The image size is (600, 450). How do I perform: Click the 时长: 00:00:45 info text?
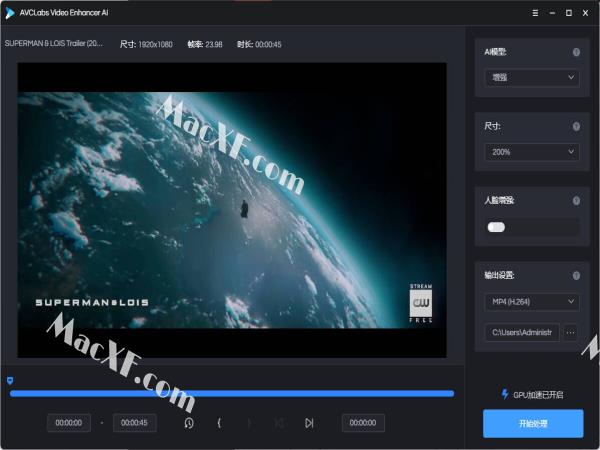point(259,44)
